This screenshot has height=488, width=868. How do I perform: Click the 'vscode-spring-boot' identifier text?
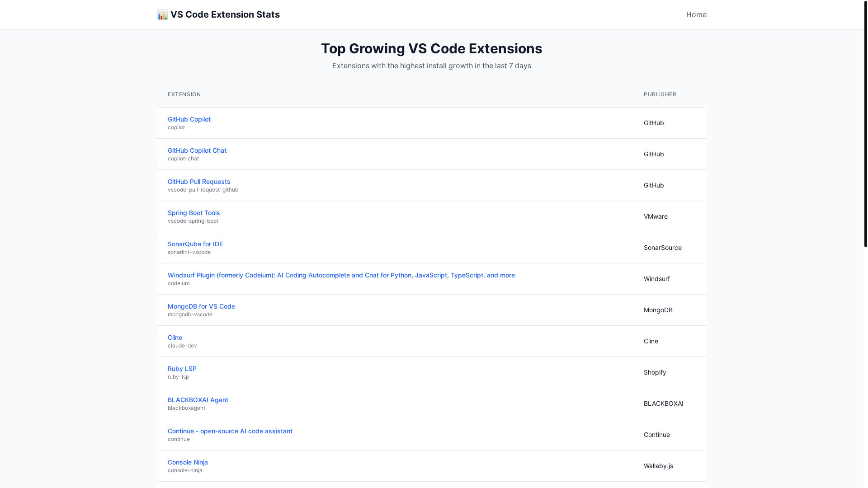pyautogui.click(x=193, y=221)
